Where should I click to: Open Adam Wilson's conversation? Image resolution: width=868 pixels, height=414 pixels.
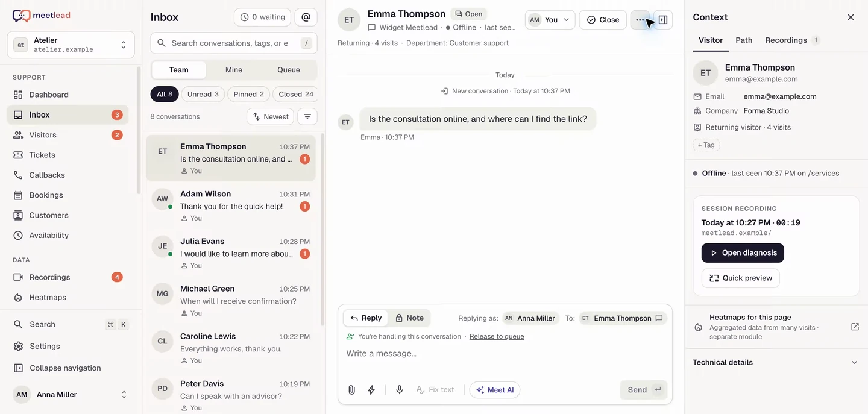[x=231, y=206]
